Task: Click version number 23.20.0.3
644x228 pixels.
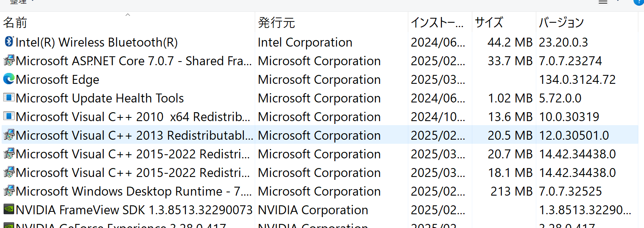Action: point(563,42)
